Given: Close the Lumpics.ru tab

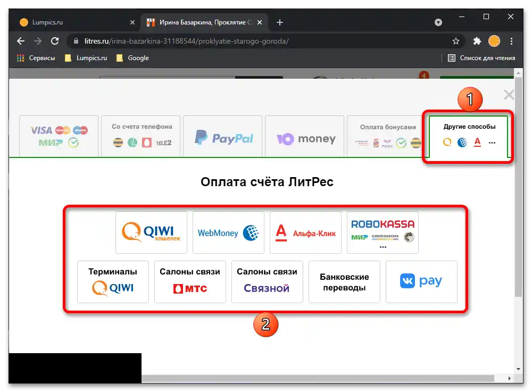Looking at the screenshot, I should (x=132, y=22).
